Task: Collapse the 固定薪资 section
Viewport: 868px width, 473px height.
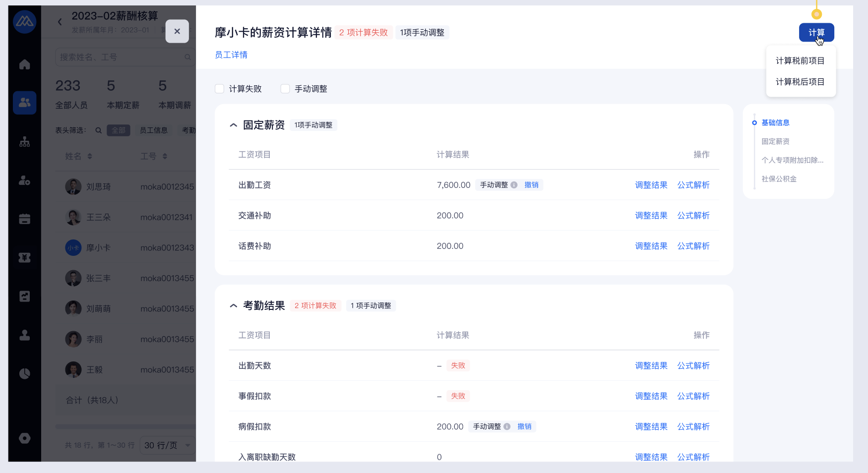Action: click(234, 125)
